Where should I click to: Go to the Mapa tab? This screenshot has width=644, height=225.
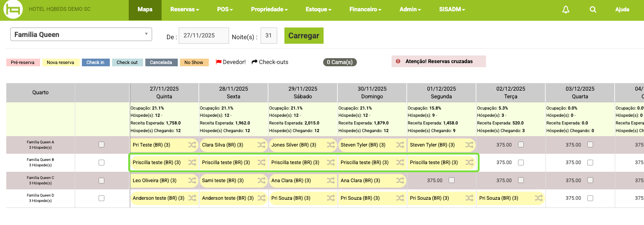coord(145,10)
